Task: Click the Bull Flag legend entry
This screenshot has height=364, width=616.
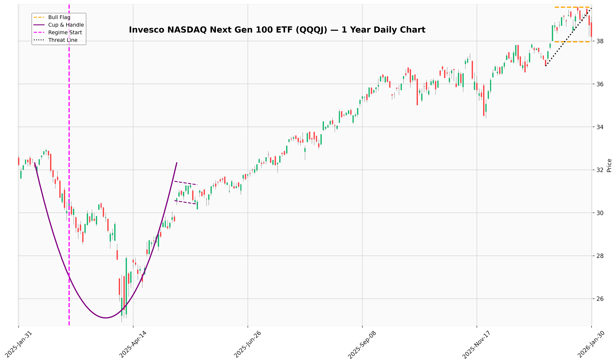Action: (59, 17)
